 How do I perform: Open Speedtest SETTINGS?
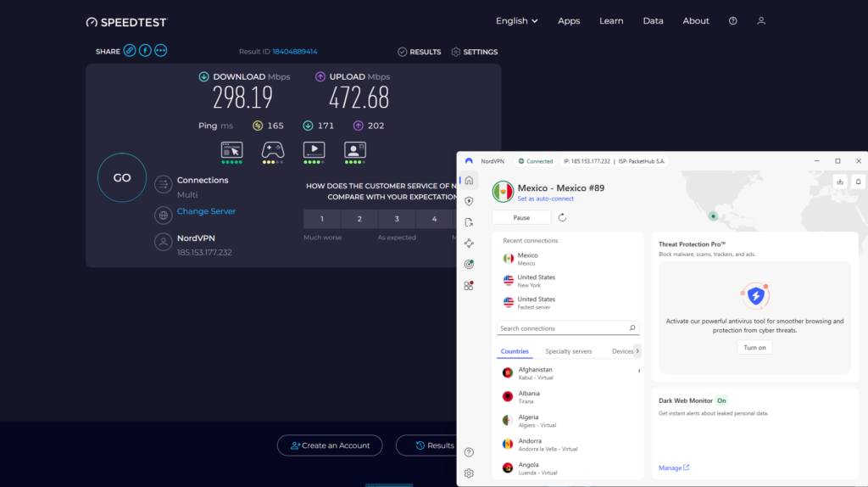pyautogui.click(x=475, y=52)
